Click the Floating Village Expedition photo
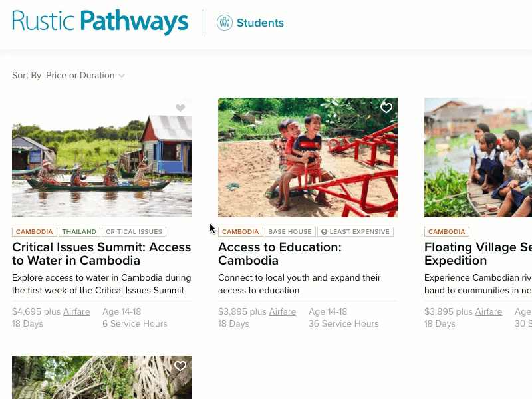The height and width of the screenshot is (399, 532). 478,158
